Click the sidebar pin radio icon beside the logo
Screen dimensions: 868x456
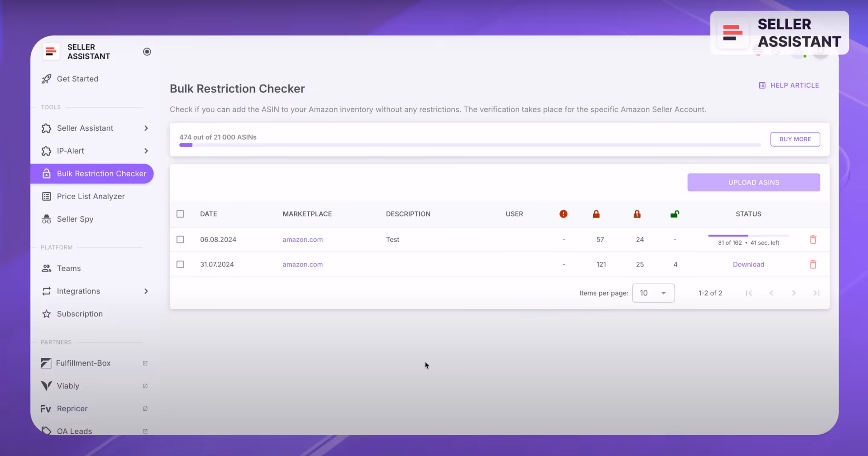tap(147, 52)
